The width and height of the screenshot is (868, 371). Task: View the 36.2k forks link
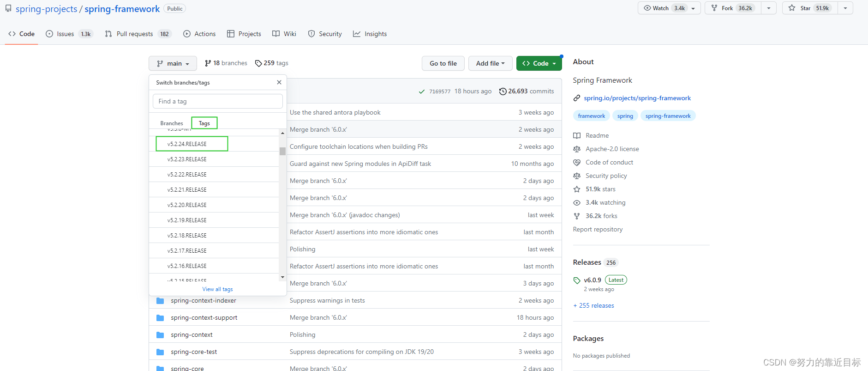point(596,216)
